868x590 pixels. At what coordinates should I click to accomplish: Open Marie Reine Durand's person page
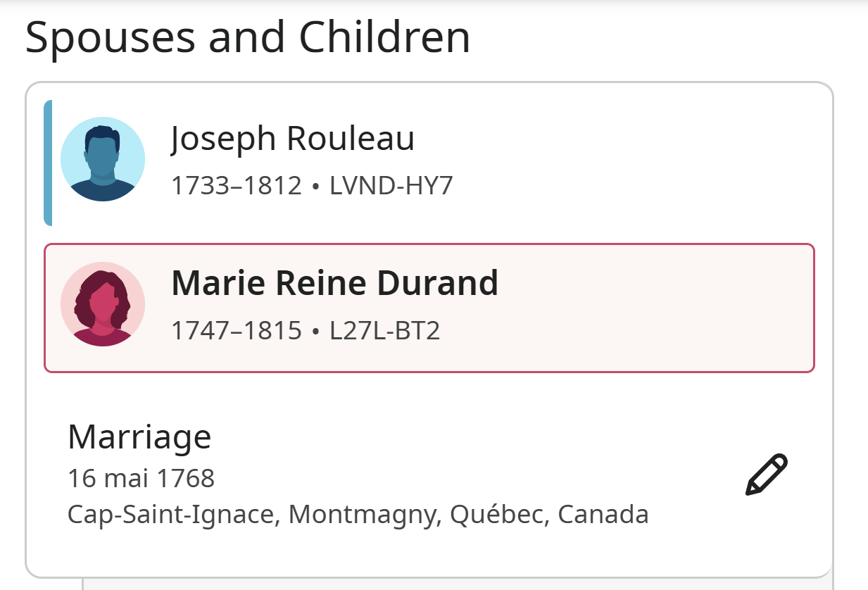coord(335,283)
